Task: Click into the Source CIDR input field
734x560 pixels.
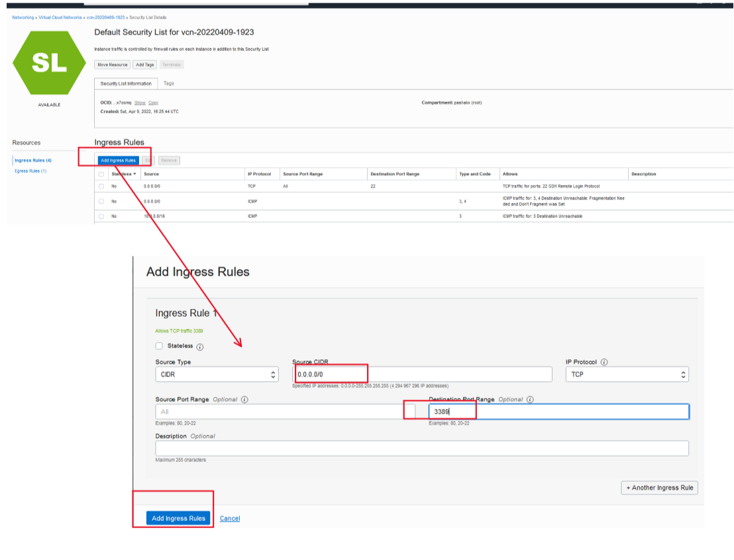Action: tap(423, 374)
